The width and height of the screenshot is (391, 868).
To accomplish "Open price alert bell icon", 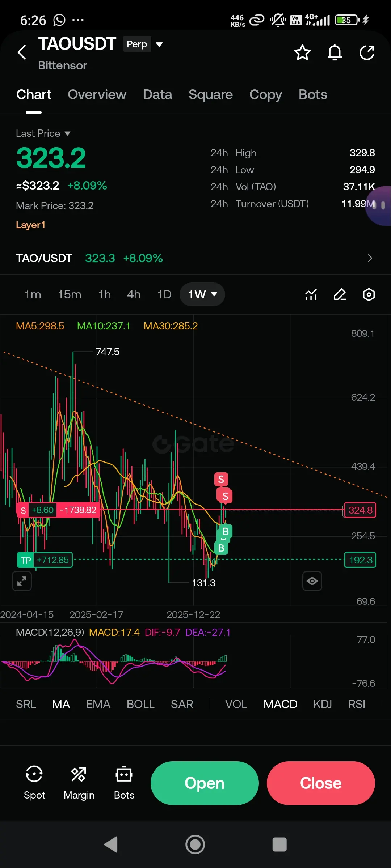I will [335, 53].
